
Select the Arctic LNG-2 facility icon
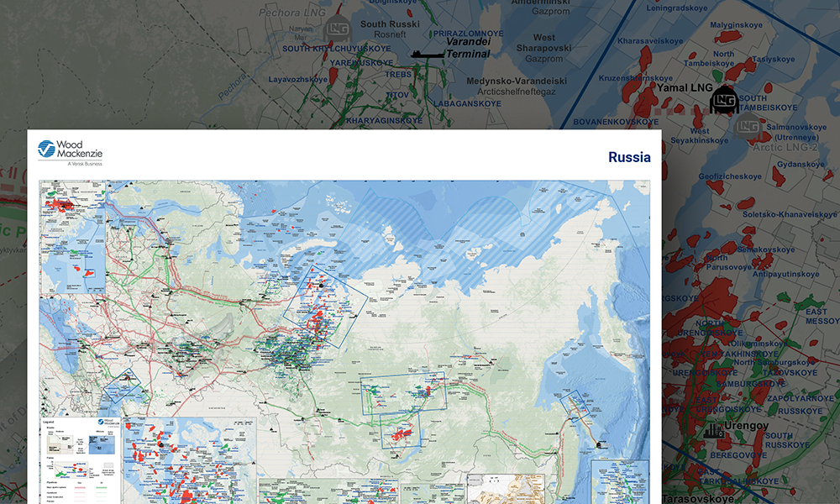coord(748,125)
